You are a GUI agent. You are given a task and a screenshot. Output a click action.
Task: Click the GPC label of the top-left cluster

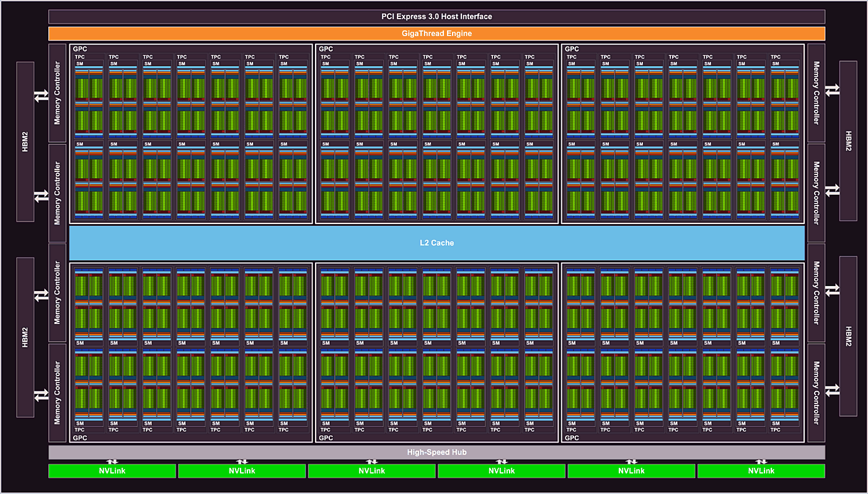click(x=81, y=49)
